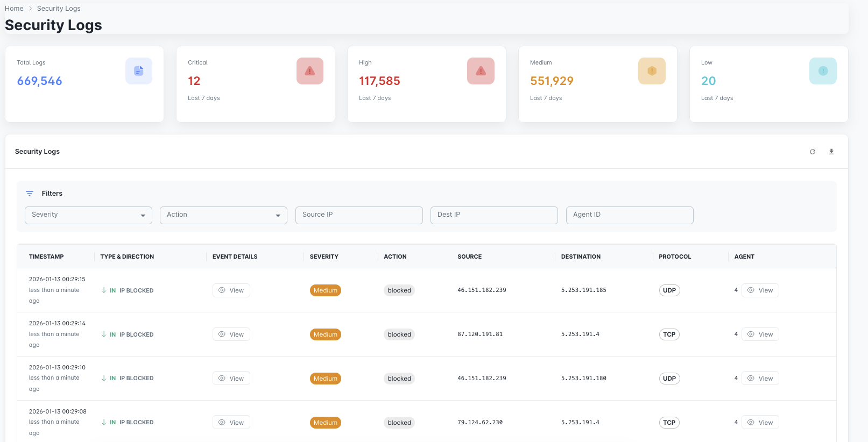Click Medium severity badge in 00:29:15 row

coord(326,290)
